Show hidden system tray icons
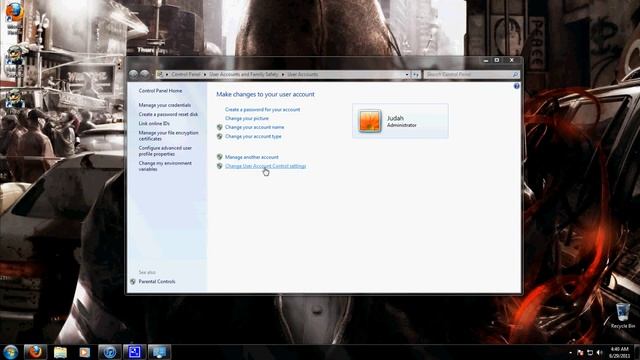Screen dimensions: 640x360 click(570, 352)
